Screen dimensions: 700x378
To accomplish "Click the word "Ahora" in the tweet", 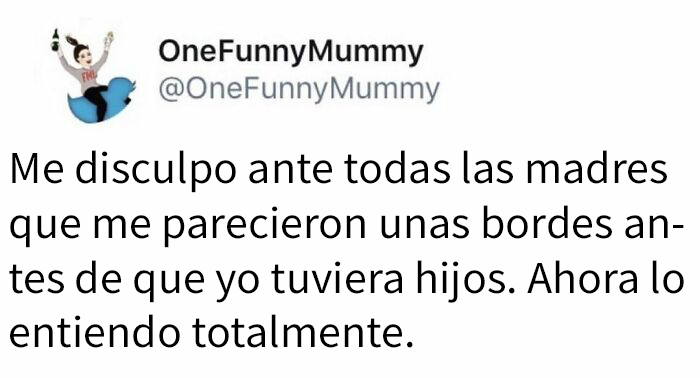I will coord(582,278).
